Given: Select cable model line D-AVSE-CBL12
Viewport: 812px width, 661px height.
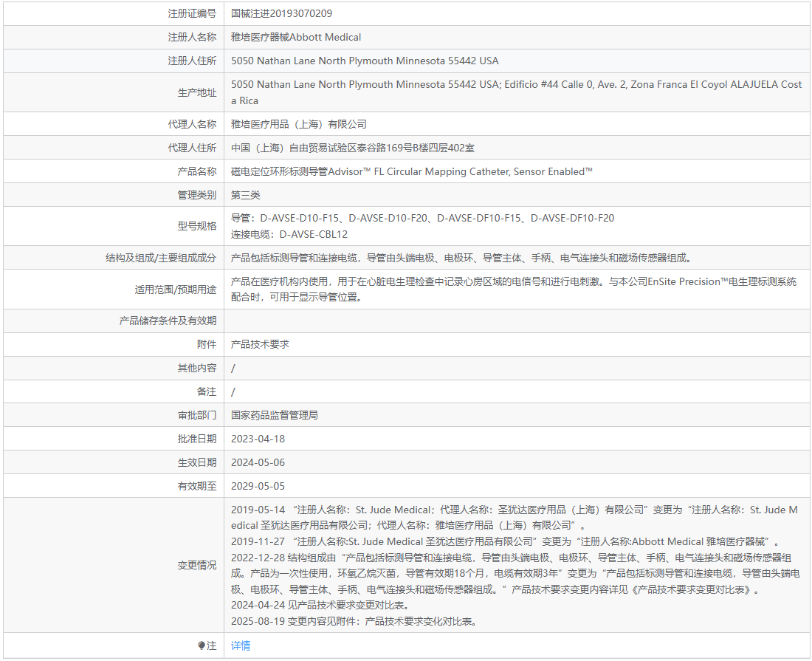Looking at the screenshot, I should [x=289, y=234].
